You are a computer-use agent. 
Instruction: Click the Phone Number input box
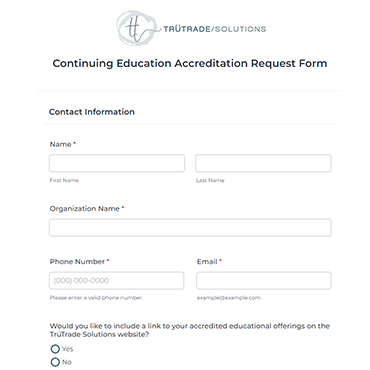point(117,281)
